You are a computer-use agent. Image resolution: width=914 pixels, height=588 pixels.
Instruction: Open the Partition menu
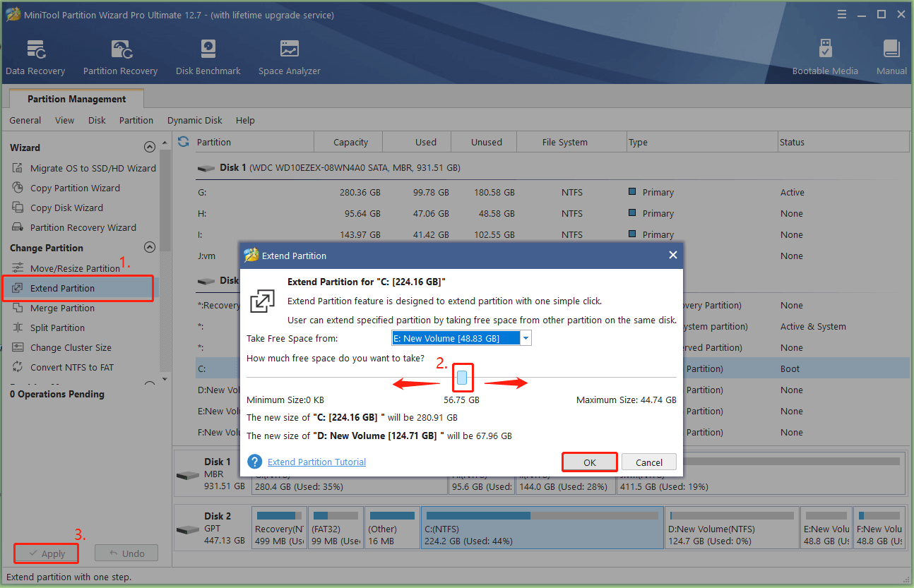coord(136,120)
